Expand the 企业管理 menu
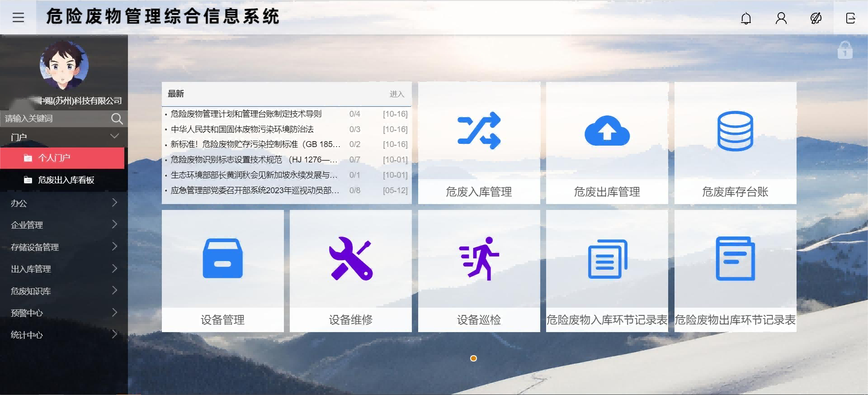868x395 pixels. pyautogui.click(x=64, y=225)
